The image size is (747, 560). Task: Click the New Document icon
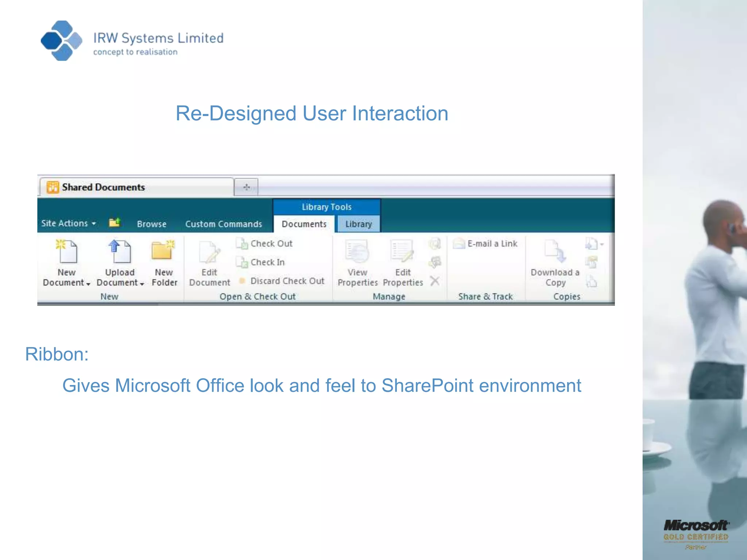tap(66, 252)
